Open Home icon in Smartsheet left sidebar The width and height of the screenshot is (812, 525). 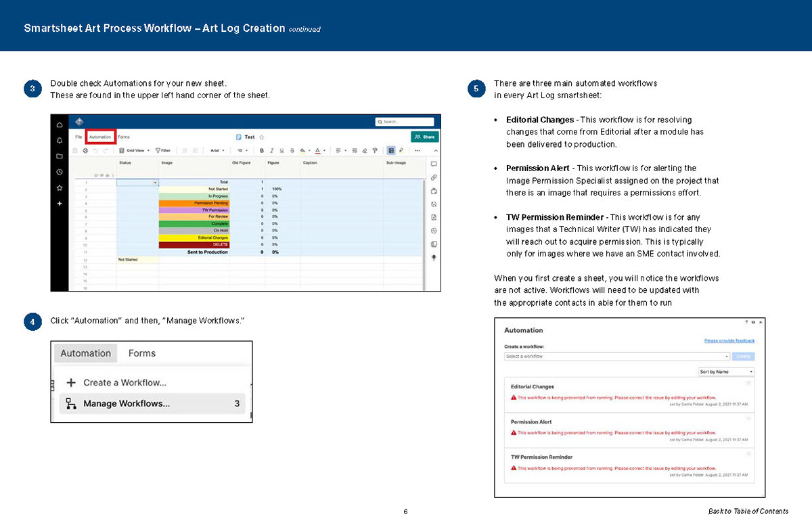60,125
